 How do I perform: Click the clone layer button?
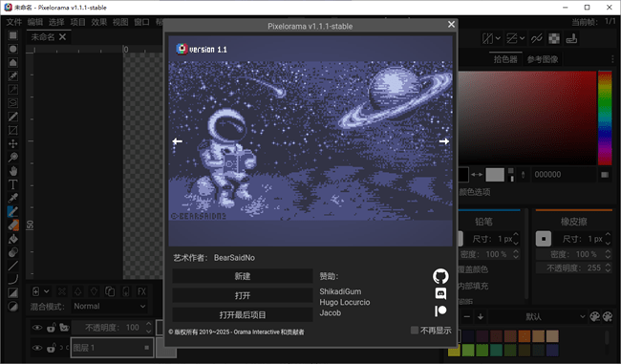tap(110, 292)
